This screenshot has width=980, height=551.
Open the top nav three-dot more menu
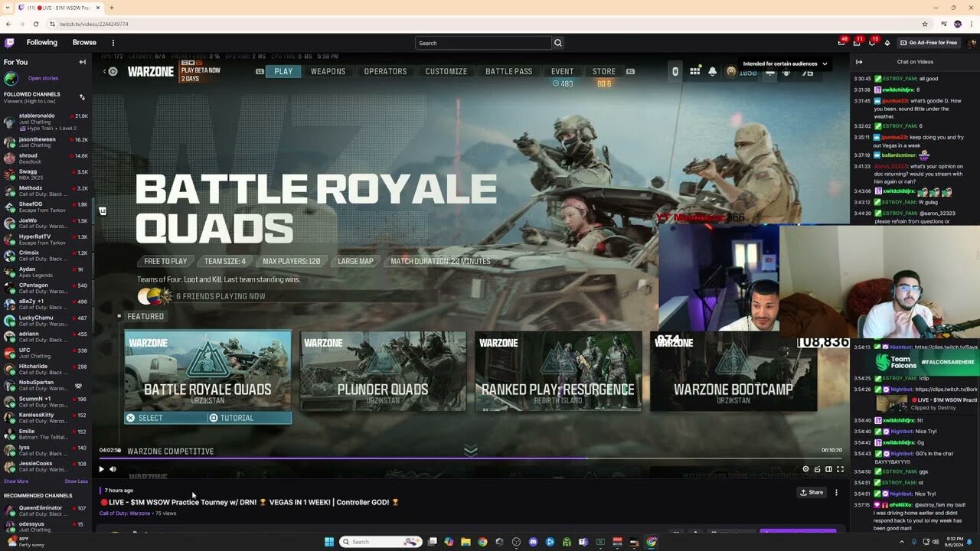pyautogui.click(x=113, y=43)
